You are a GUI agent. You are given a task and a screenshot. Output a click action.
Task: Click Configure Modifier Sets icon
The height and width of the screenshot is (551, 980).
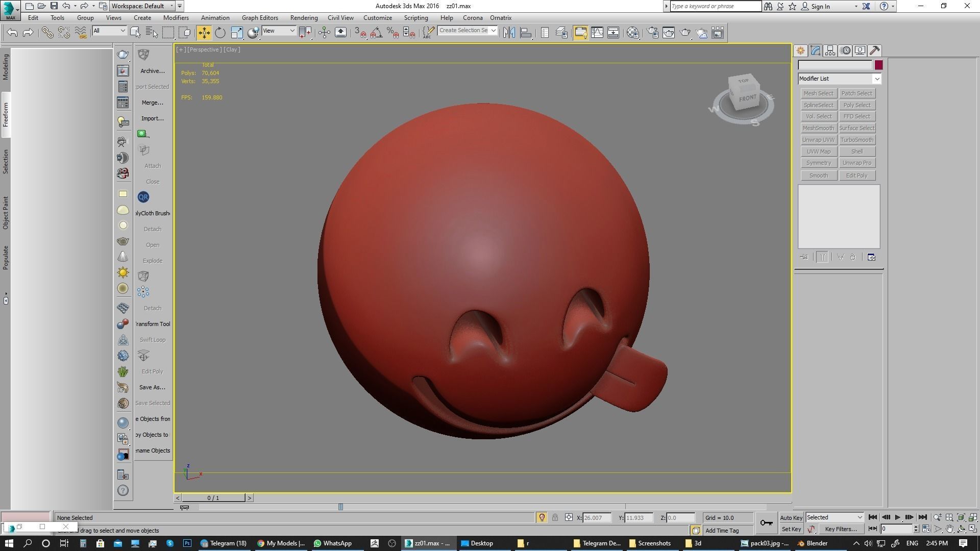point(871,257)
